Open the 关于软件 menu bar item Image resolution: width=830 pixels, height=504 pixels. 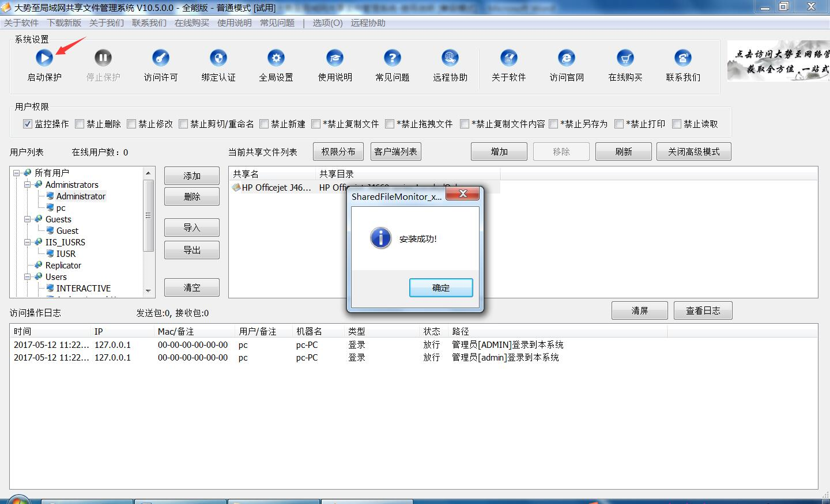[x=21, y=23]
